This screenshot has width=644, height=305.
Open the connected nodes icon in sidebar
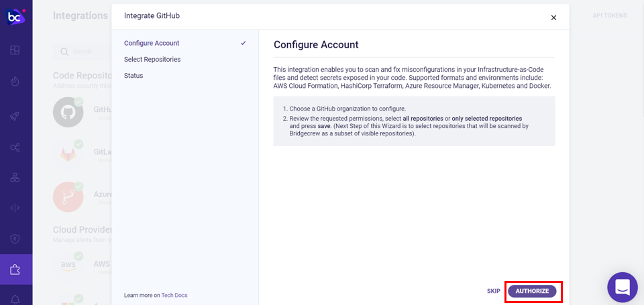tap(15, 147)
